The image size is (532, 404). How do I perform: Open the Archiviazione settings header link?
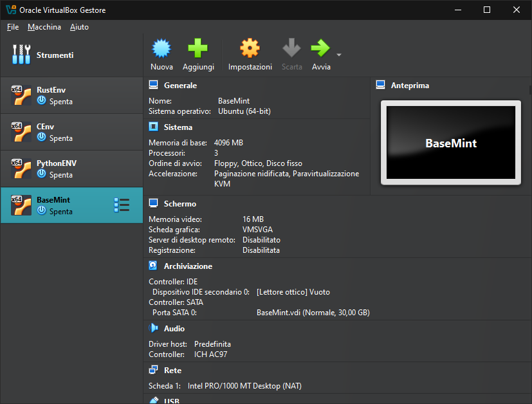pos(188,266)
